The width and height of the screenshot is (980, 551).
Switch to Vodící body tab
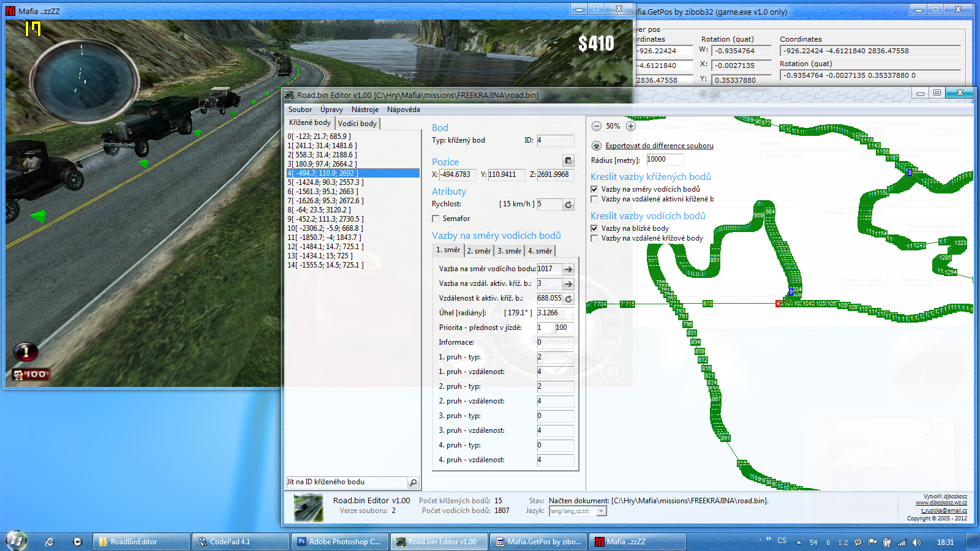click(358, 124)
